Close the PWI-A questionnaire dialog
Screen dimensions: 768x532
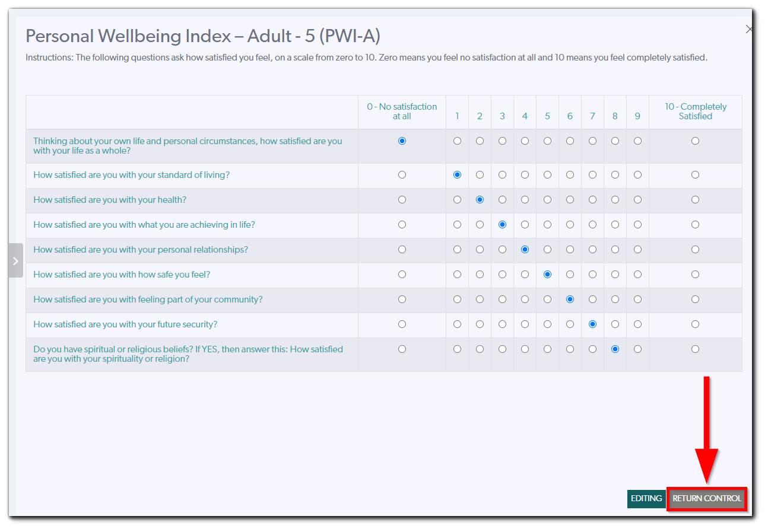click(x=749, y=28)
